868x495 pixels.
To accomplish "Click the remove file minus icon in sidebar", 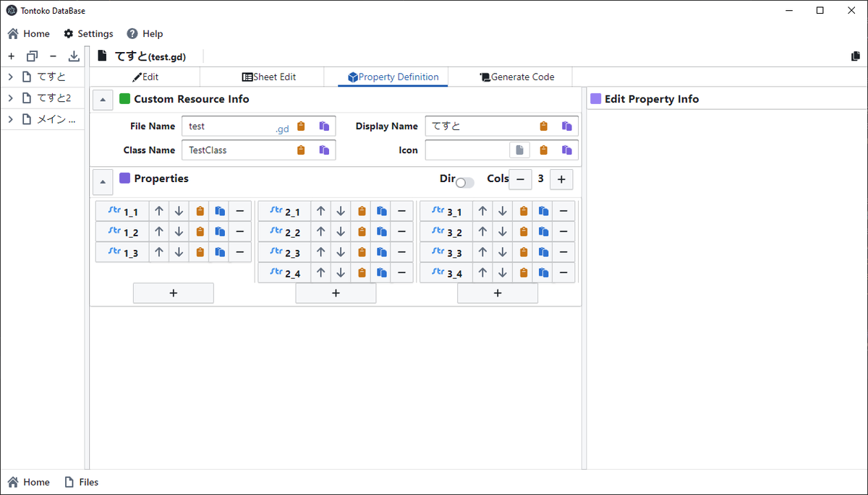I will 53,56.
